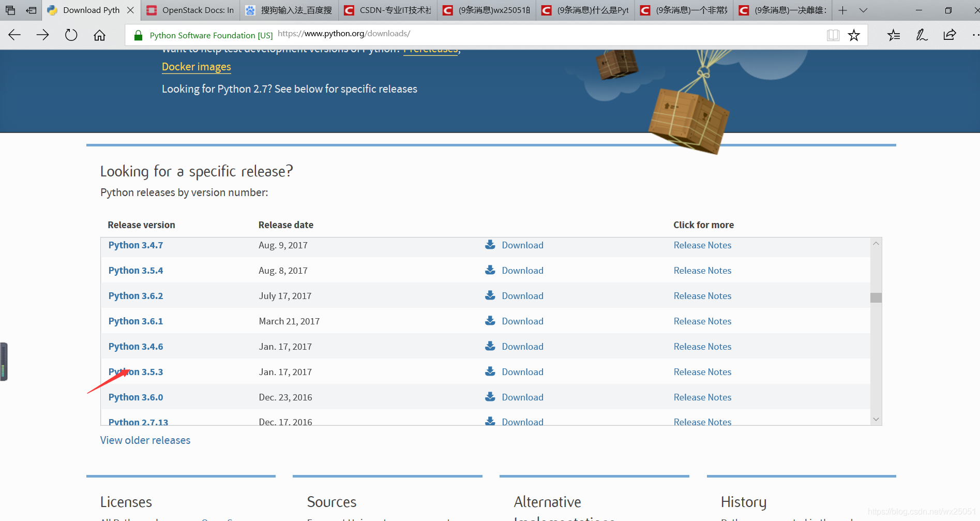Click Download text link for Python 3.5.3
Viewport: 980px width, 521px height.
(522, 372)
